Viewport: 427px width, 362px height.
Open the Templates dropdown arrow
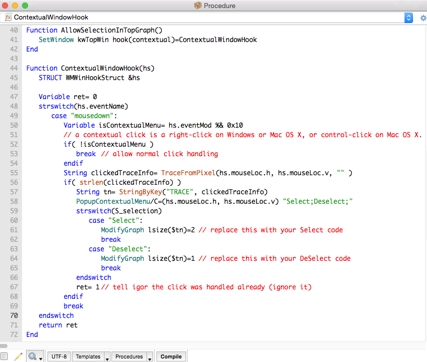click(107, 359)
